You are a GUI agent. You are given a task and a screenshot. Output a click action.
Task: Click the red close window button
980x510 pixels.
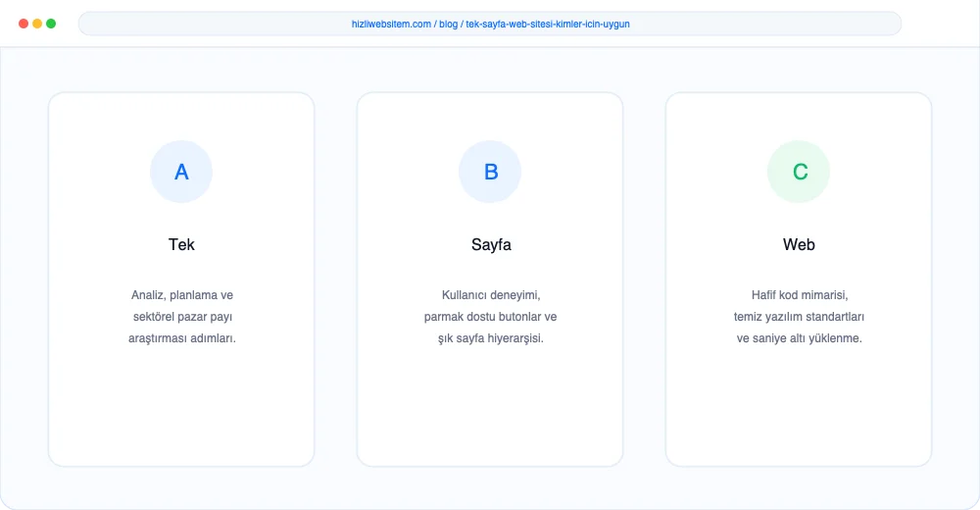(24, 24)
